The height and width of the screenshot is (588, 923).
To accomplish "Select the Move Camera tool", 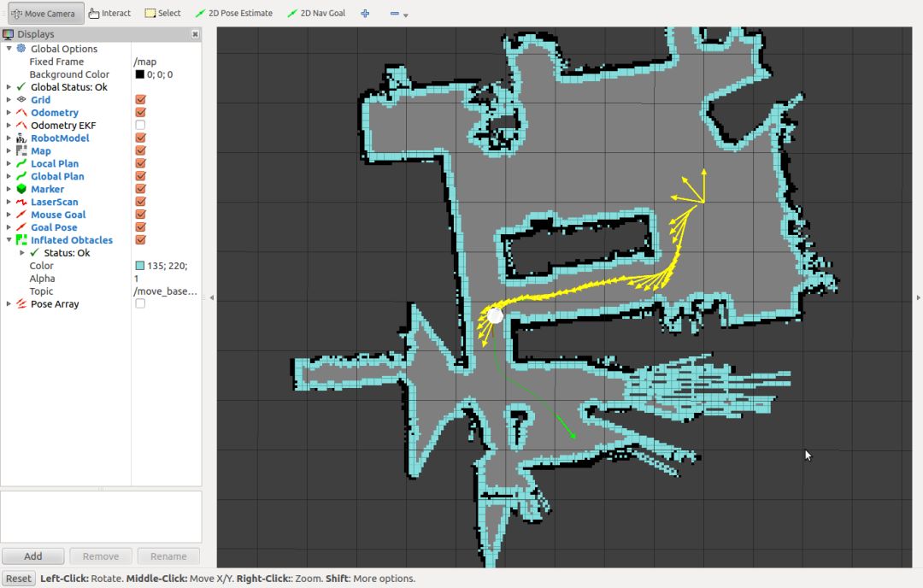I will pos(46,14).
